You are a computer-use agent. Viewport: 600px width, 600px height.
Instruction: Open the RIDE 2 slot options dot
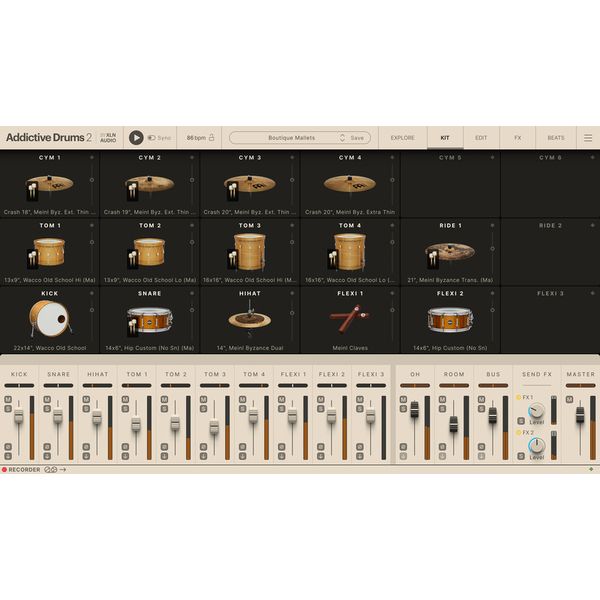(x=592, y=225)
